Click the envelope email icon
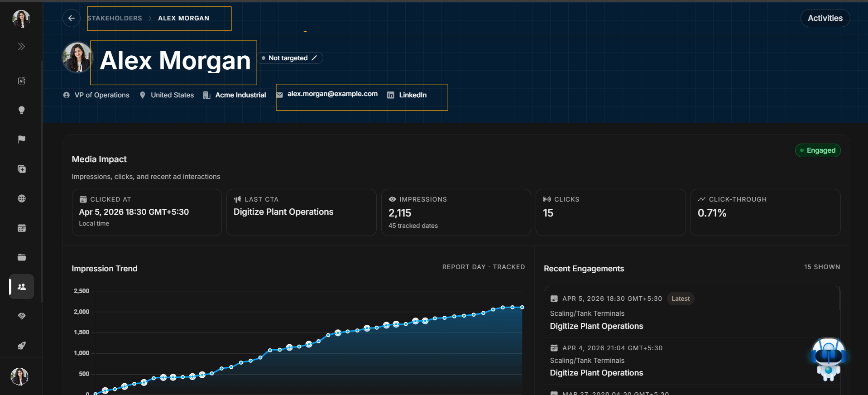The height and width of the screenshot is (395, 868). coord(279,95)
